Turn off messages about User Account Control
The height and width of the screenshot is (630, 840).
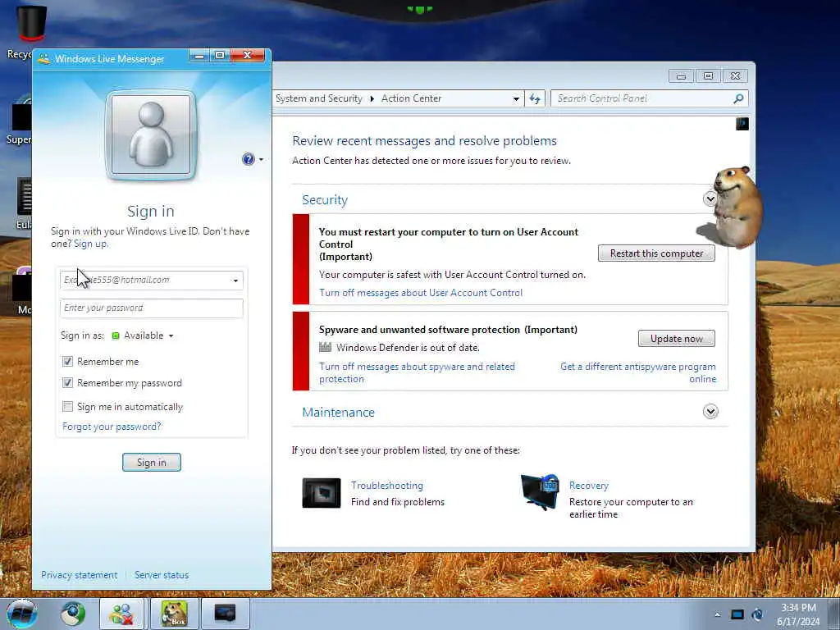pos(421,293)
